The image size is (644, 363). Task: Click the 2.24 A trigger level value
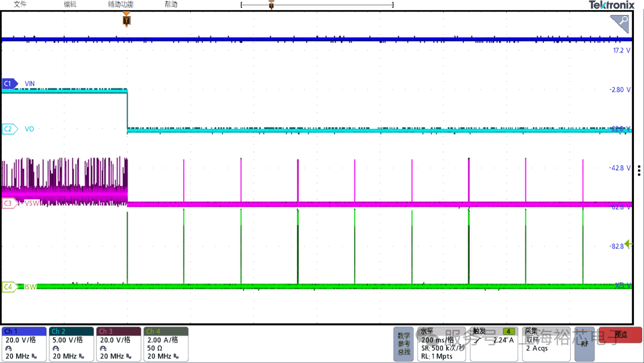(503, 340)
